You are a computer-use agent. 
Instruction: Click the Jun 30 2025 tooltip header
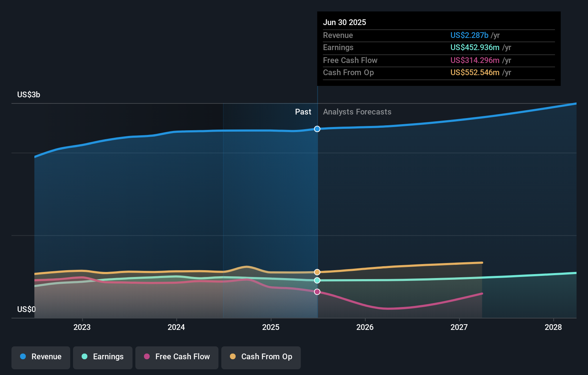pos(344,22)
